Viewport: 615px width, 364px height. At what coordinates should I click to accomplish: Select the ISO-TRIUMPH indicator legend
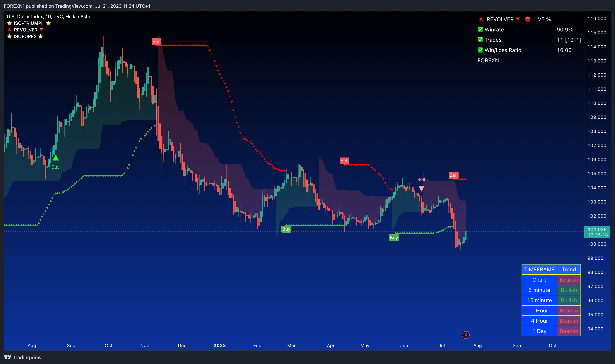tap(29, 23)
